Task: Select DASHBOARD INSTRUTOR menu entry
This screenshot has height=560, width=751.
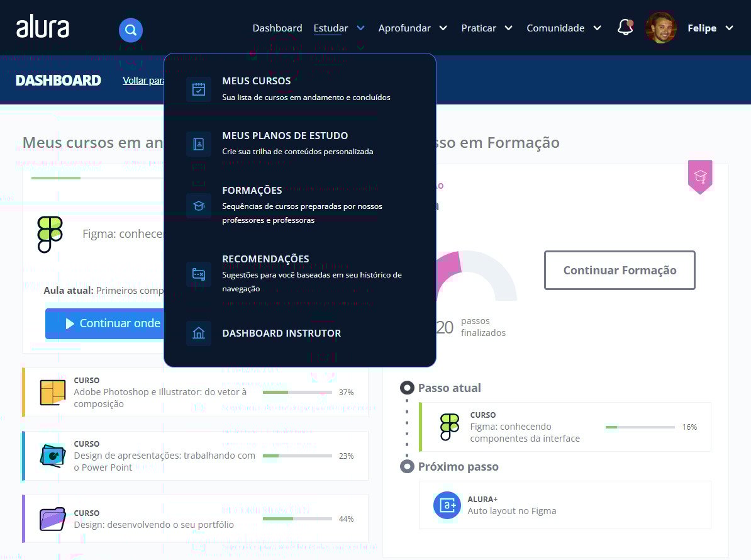Action: pos(300,333)
